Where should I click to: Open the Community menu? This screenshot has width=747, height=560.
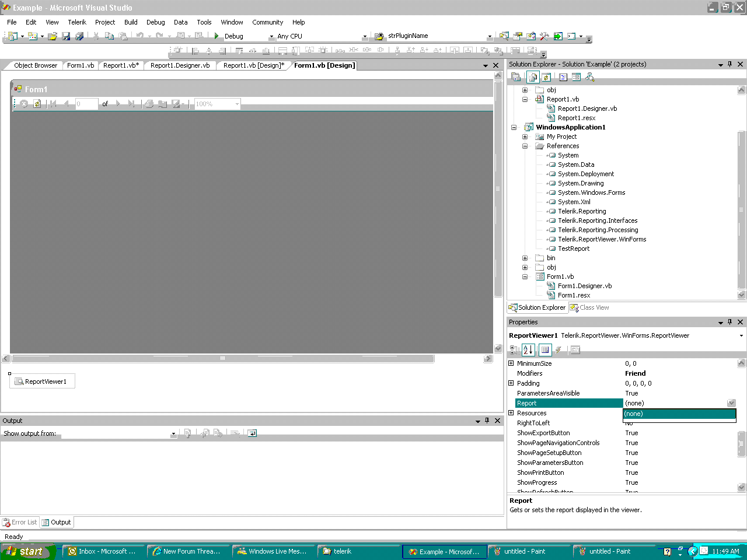click(x=267, y=22)
